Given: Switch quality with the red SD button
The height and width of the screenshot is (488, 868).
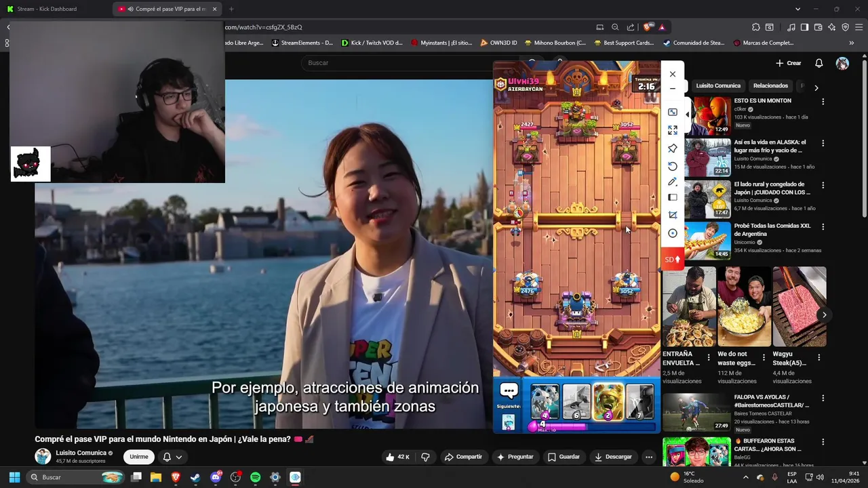Looking at the screenshot, I should pyautogui.click(x=672, y=260).
